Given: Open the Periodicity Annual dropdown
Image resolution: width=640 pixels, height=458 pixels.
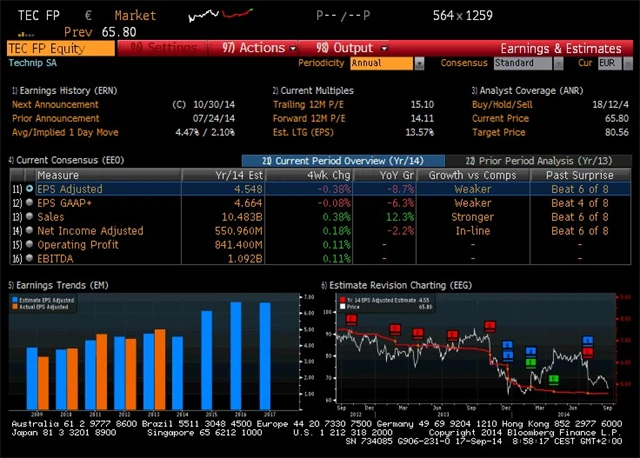Looking at the screenshot, I should pos(382,63).
